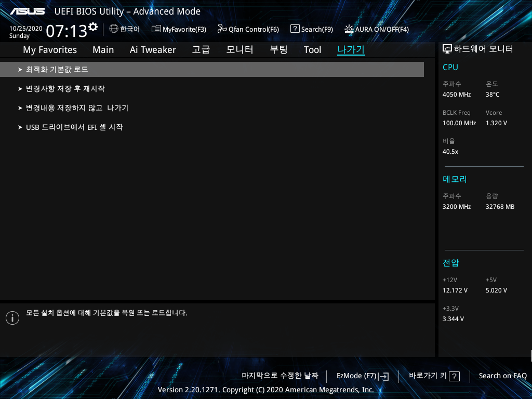Select the 나가기 tab
The image size is (532, 399).
pos(351,50)
